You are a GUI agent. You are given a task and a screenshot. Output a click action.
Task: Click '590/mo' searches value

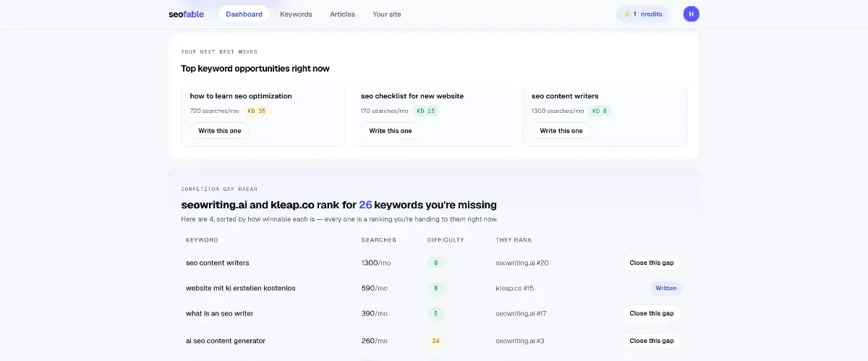point(375,288)
